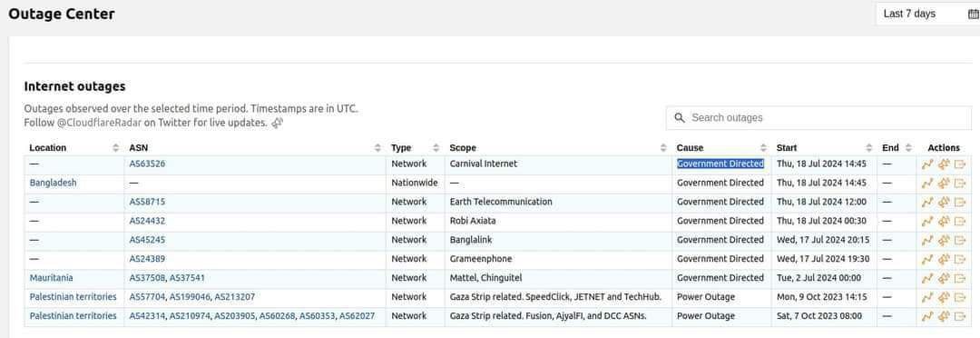980x338 pixels.
Task: Export the Grameenphone outage row
Action: pyautogui.click(x=960, y=259)
